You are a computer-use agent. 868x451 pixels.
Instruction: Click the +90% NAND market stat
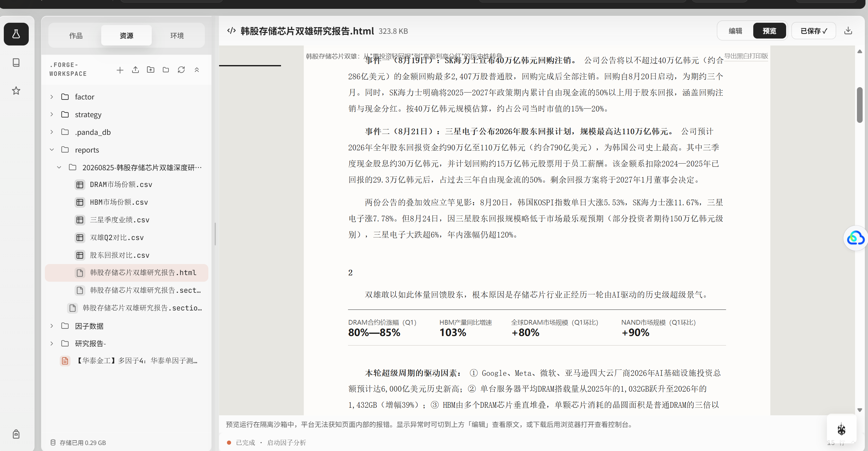click(635, 333)
